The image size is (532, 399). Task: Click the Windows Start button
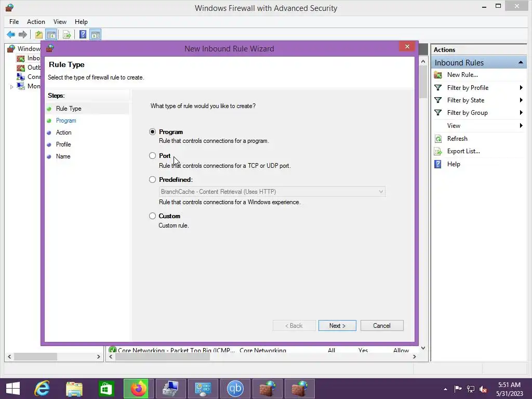tap(13, 389)
